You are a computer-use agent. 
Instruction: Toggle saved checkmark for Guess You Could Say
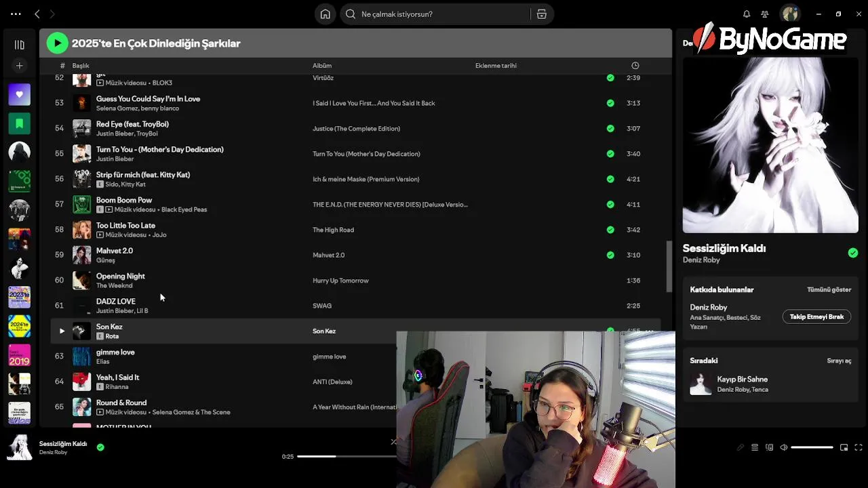[610, 103]
